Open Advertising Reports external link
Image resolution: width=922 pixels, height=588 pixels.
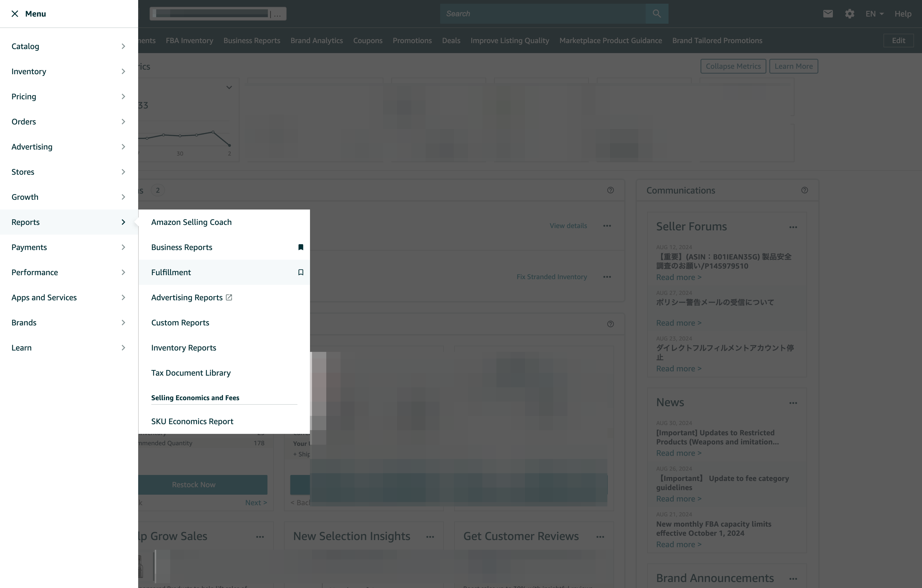[224, 297]
